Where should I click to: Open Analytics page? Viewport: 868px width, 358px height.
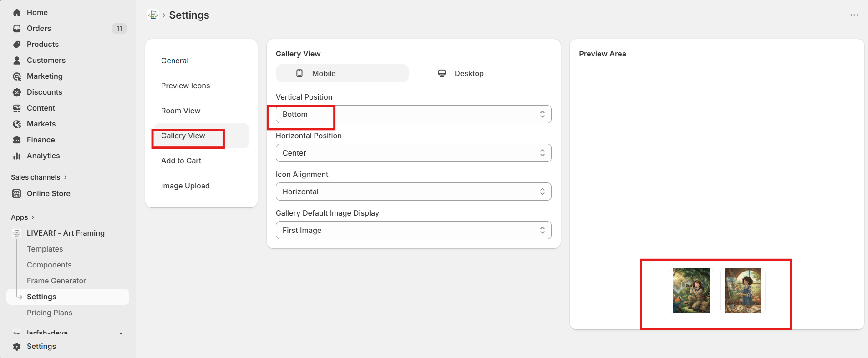pos(68,156)
